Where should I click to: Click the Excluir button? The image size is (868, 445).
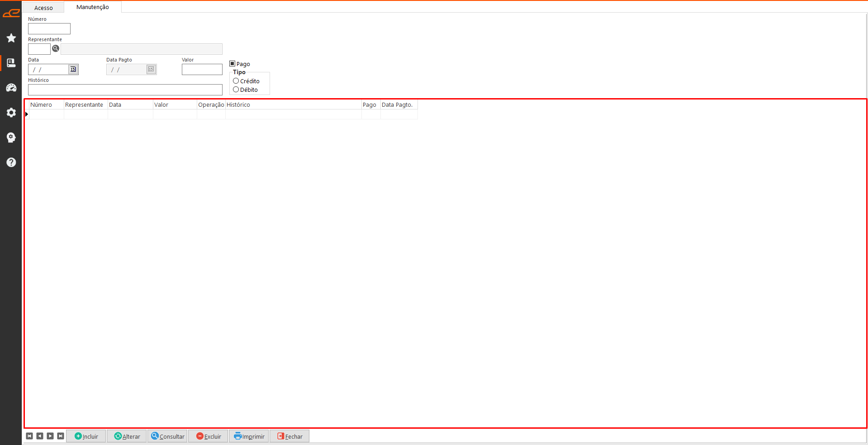(x=209, y=436)
